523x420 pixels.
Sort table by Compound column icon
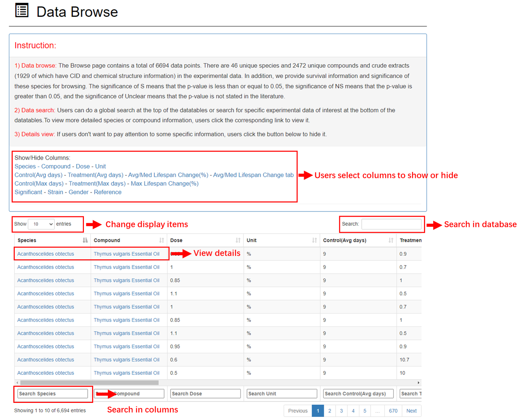[x=162, y=240]
